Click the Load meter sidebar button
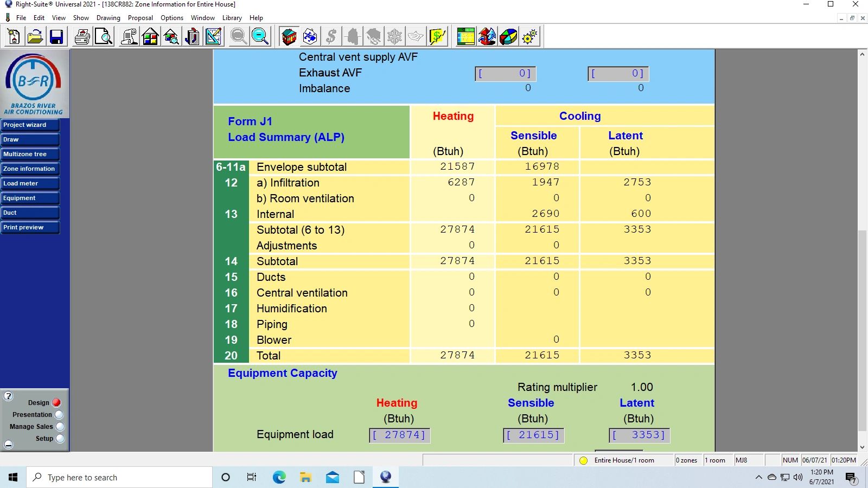 [30, 183]
